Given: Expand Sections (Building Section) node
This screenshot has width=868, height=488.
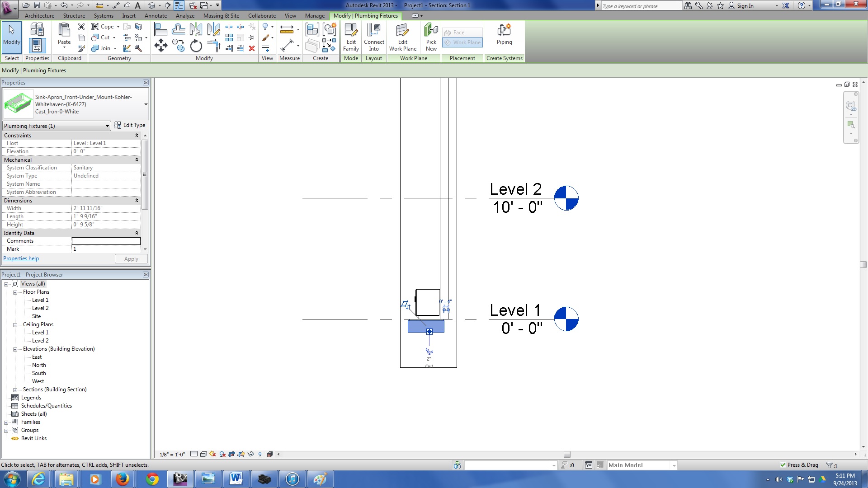Looking at the screenshot, I should pos(15,390).
